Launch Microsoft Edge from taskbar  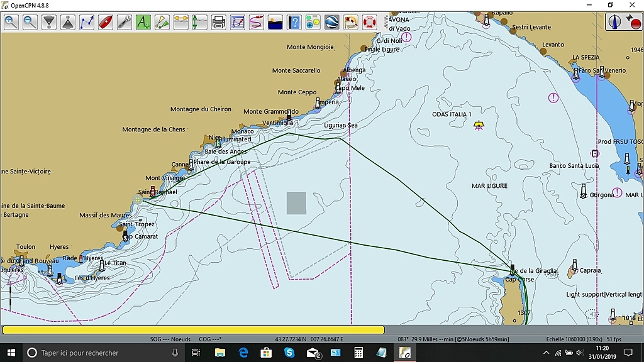(243, 353)
